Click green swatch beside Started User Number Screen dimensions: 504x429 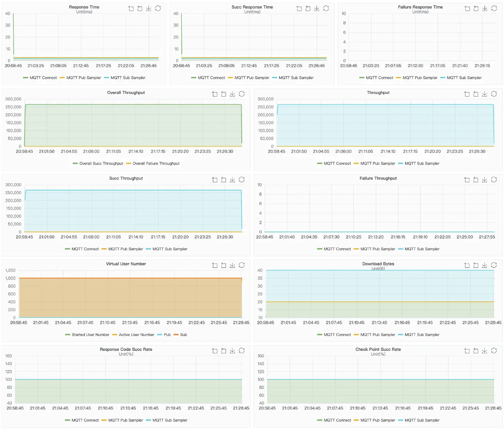pos(68,335)
